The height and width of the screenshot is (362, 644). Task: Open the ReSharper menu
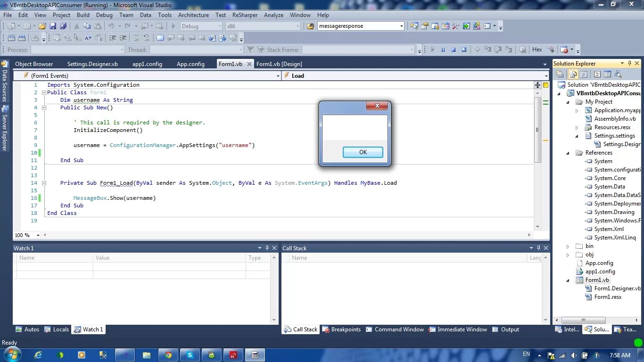[x=245, y=15]
